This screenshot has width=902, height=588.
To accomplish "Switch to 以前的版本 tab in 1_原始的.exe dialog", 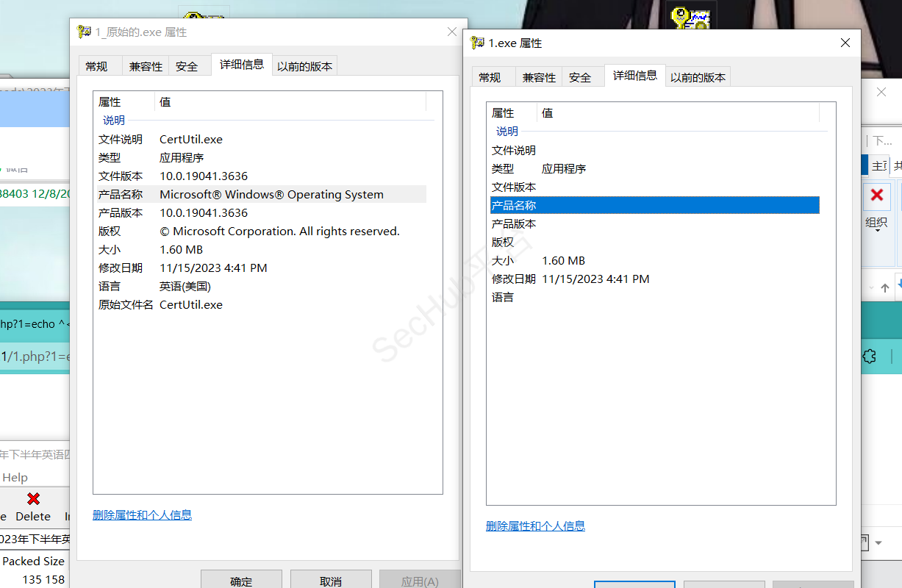I will click(304, 66).
